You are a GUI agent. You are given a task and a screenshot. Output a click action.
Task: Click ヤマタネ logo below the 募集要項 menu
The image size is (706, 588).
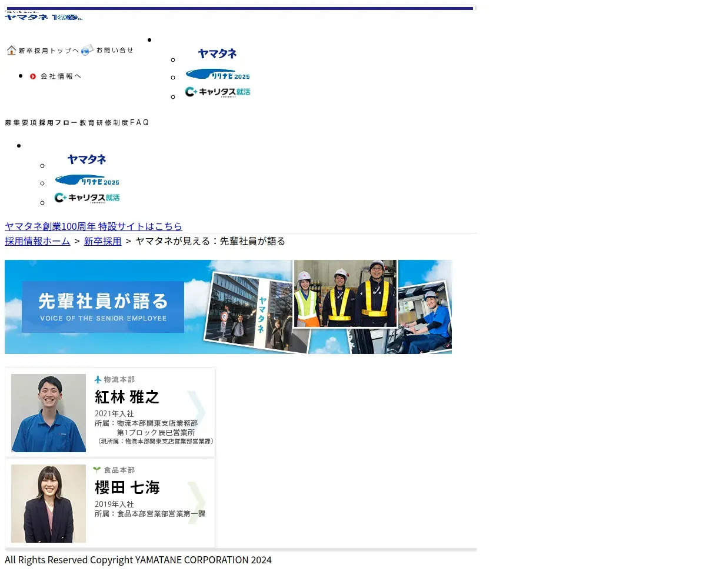coord(87,159)
